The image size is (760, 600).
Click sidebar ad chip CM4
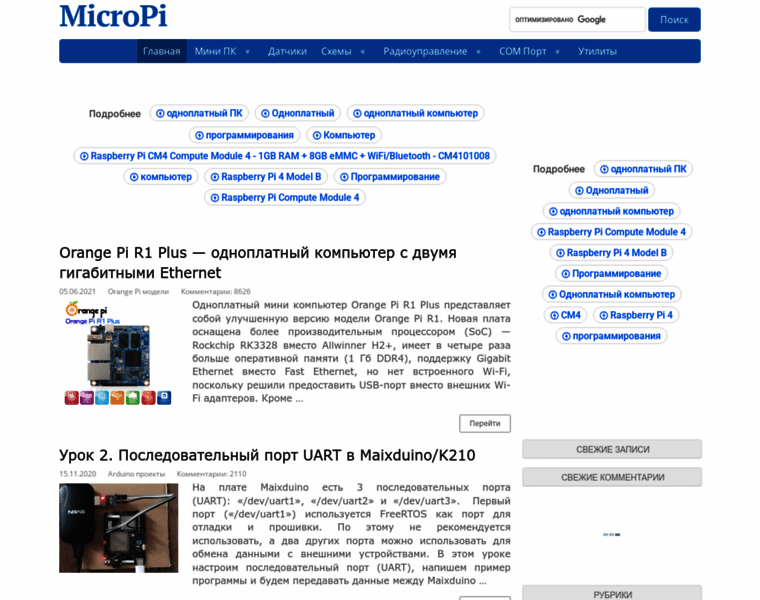click(x=566, y=316)
